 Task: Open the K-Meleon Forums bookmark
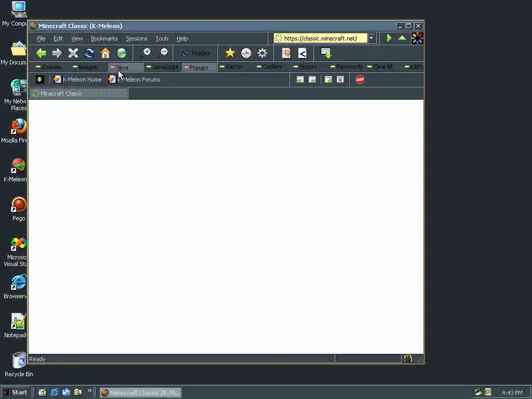pos(135,79)
